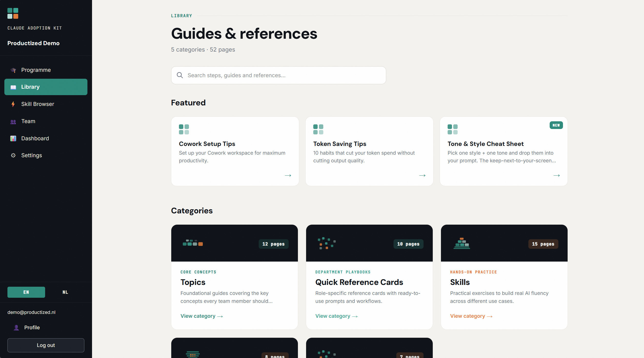The height and width of the screenshot is (358, 644).
Task: Click the Profile person icon
Action: (x=16, y=327)
